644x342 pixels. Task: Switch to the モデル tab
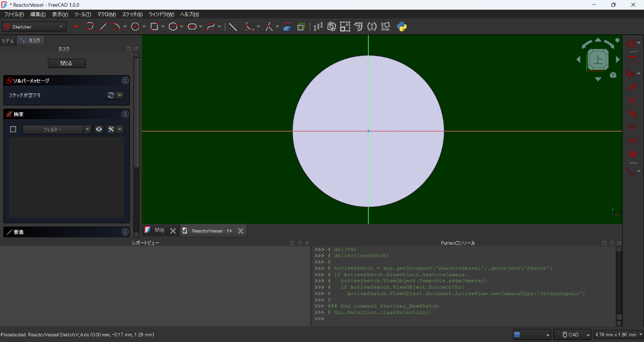coord(7,41)
